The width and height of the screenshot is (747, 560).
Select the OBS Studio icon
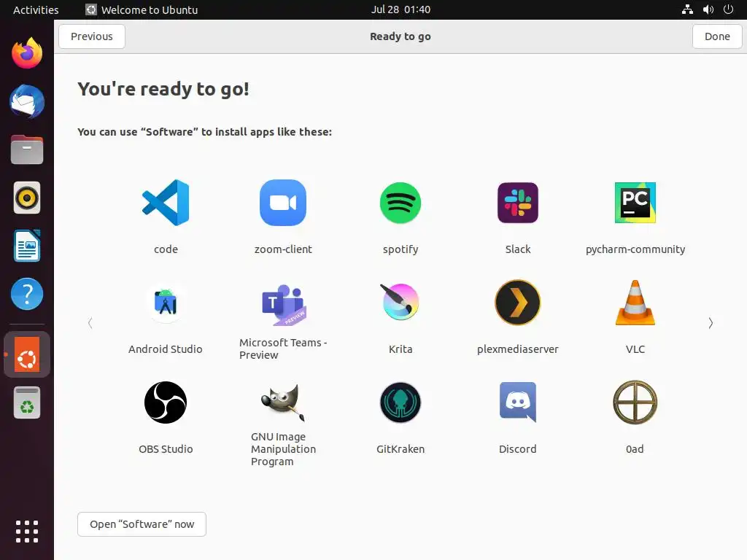(166, 402)
